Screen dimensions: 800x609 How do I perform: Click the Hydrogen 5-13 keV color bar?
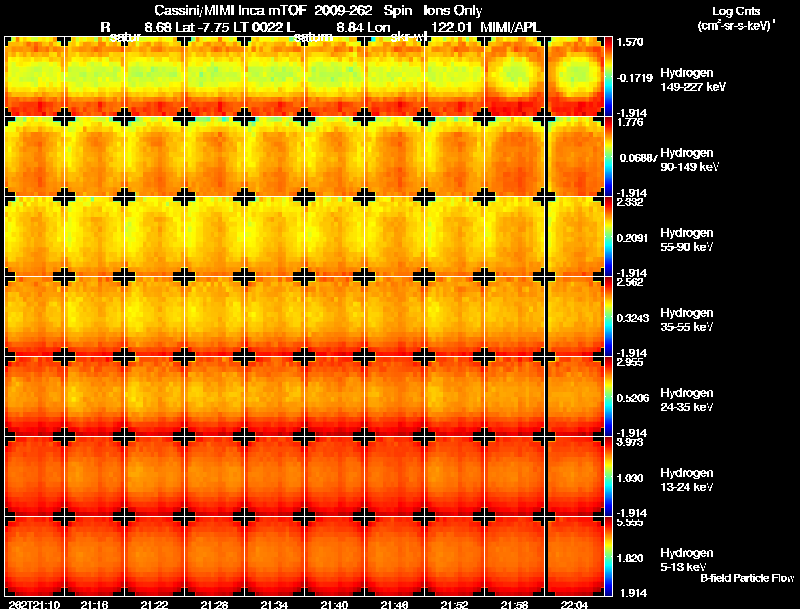click(x=608, y=556)
